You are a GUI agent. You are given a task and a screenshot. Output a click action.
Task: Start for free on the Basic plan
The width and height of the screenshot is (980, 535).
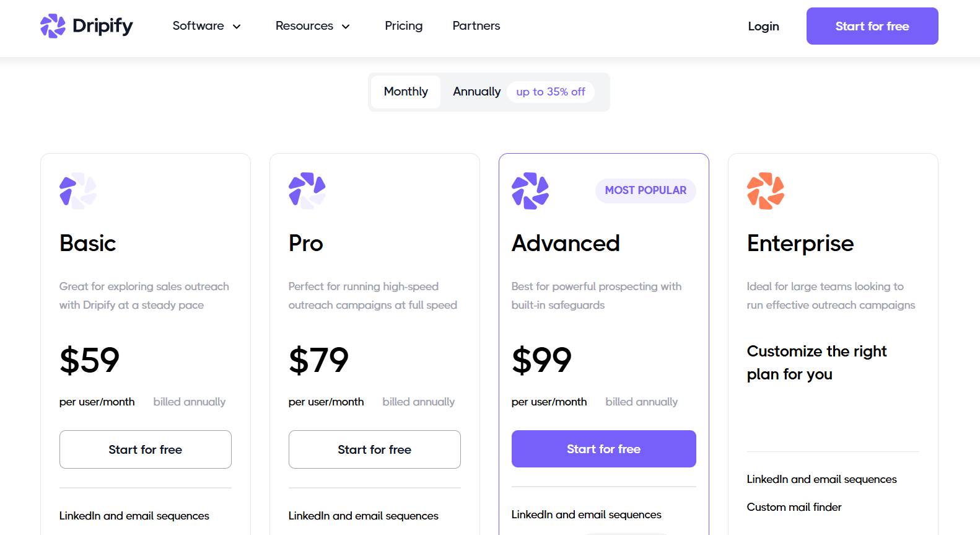click(145, 449)
